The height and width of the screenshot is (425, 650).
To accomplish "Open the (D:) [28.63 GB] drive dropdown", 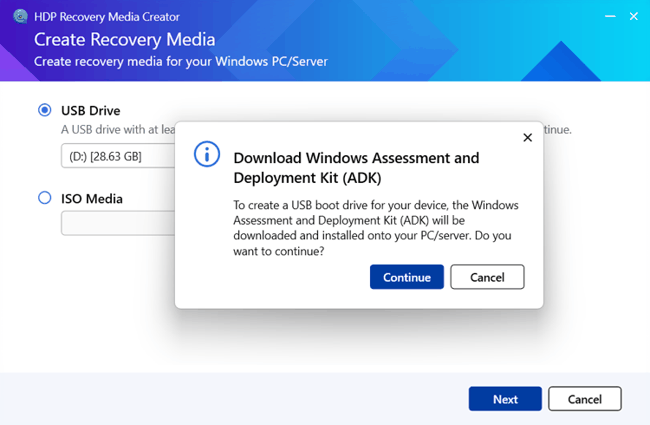I will [117, 155].
